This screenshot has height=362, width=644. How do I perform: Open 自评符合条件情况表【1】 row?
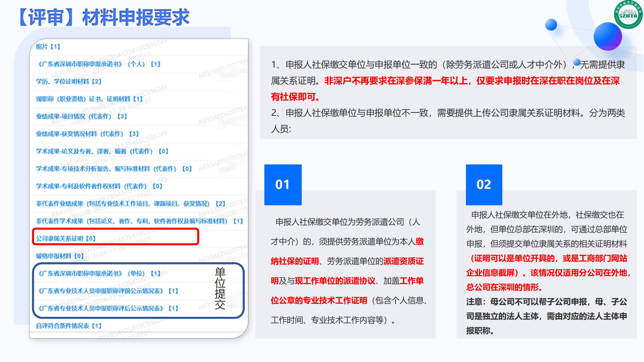(x=69, y=326)
